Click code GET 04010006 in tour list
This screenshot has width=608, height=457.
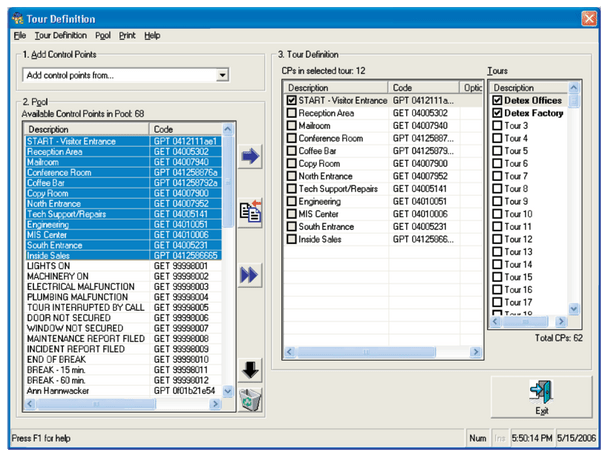point(420,214)
